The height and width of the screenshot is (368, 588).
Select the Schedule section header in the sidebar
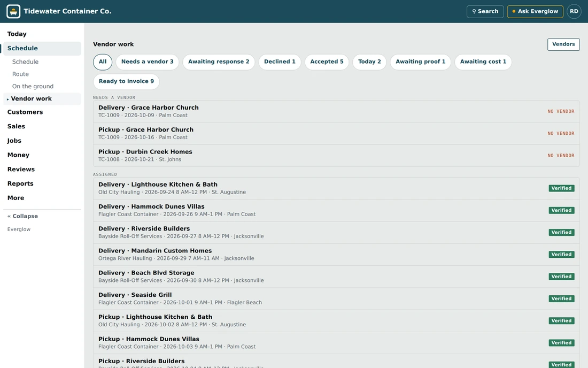[x=42, y=48]
